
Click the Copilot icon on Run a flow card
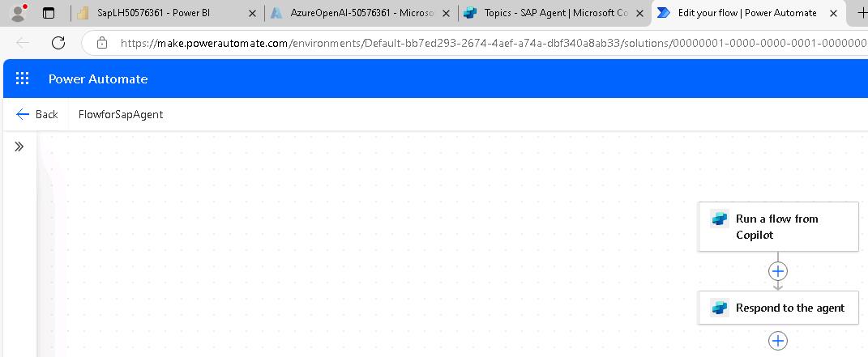coord(719,219)
